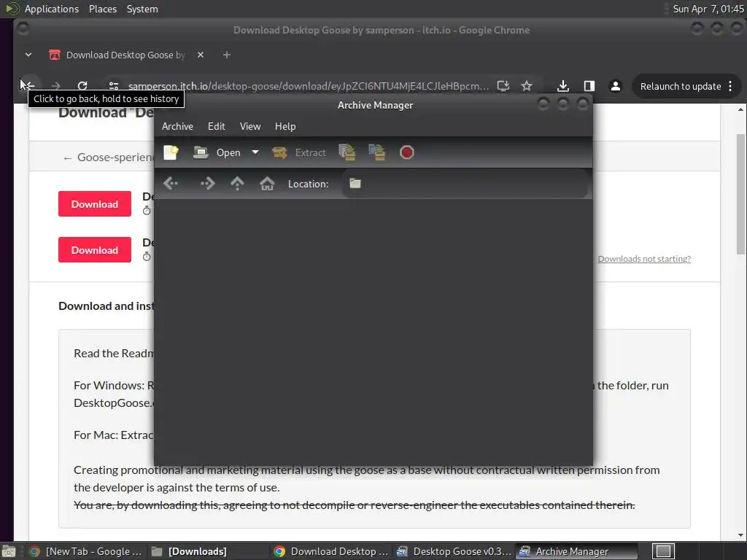Click the install app icon in address bar
The width and height of the screenshot is (747, 560).
[503, 86]
